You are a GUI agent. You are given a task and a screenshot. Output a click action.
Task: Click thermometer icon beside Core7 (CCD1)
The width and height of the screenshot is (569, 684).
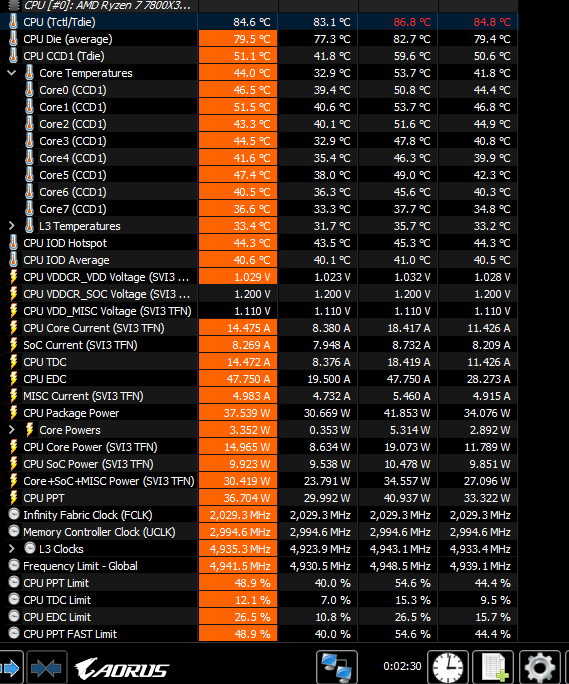(29, 209)
